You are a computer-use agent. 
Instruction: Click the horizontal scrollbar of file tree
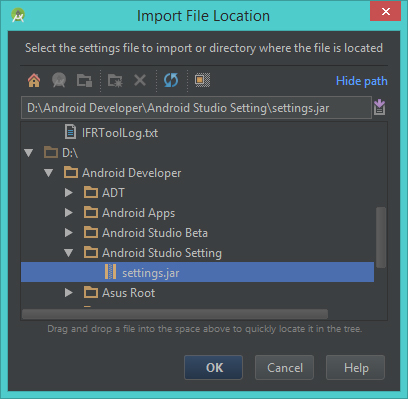click(175, 314)
